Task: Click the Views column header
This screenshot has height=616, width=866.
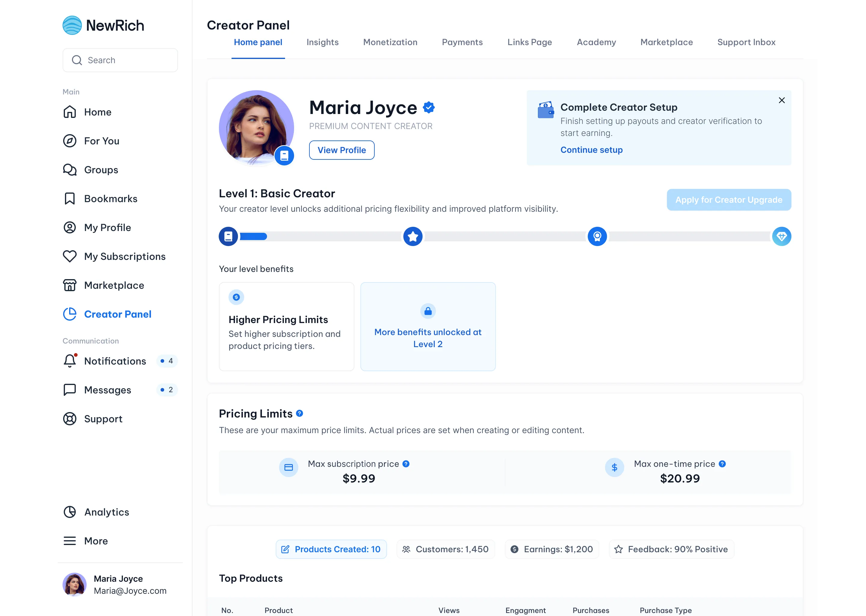Action: (449, 610)
